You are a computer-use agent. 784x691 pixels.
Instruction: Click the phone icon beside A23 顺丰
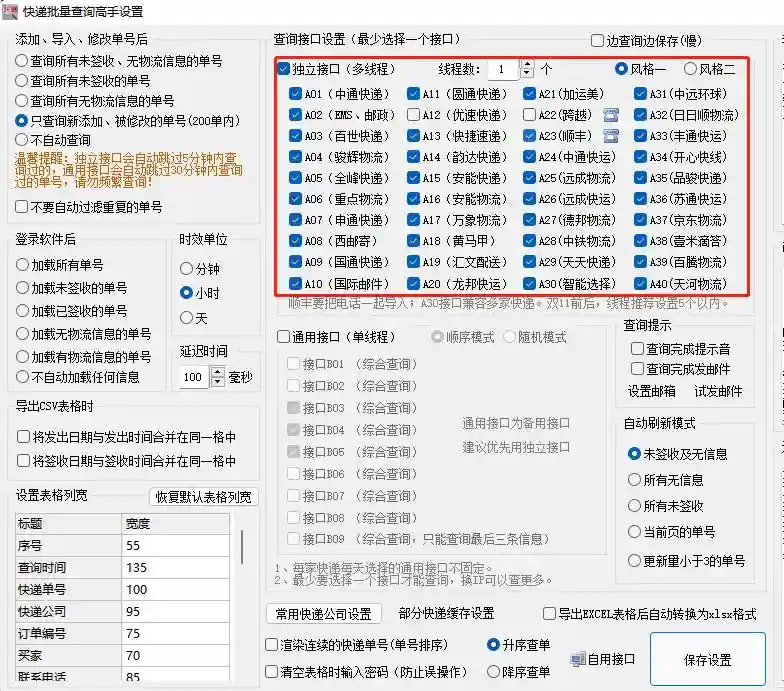click(x=611, y=136)
